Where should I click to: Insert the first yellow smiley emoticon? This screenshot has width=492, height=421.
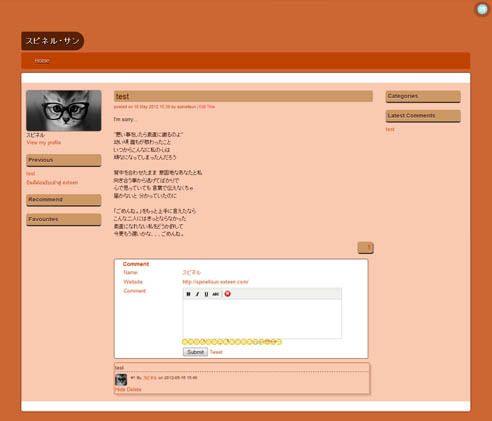click(185, 342)
